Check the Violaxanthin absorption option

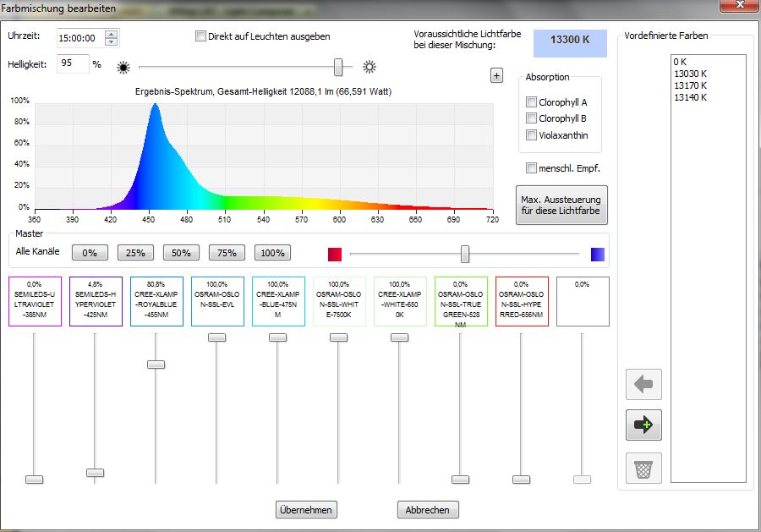coord(531,135)
